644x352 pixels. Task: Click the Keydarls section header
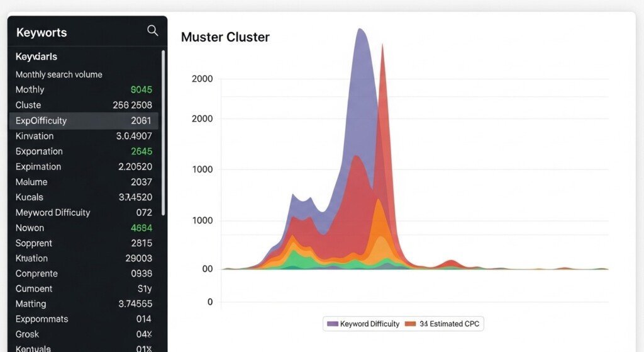36,57
